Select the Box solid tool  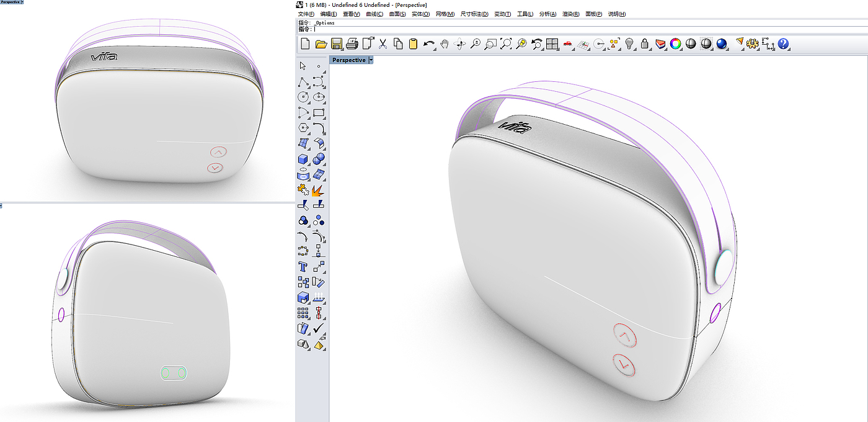click(x=303, y=159)
